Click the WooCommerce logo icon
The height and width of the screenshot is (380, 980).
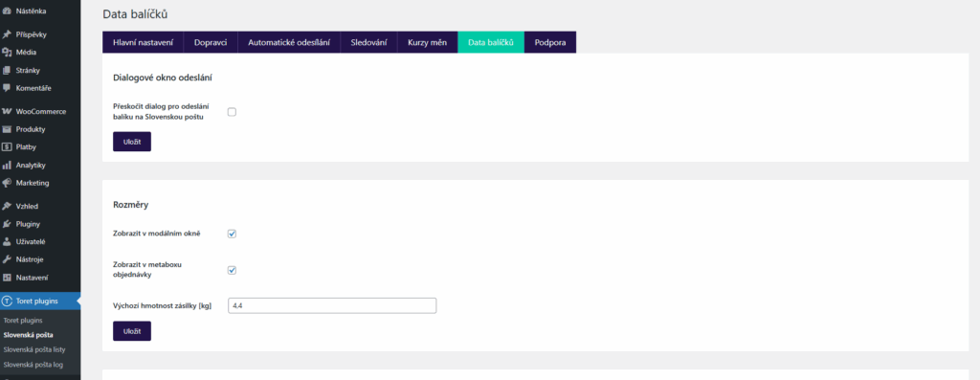coord(8,111)
